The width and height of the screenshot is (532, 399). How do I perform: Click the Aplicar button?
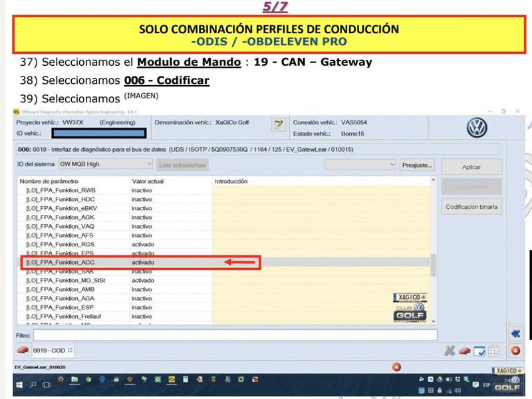[471, 167]
